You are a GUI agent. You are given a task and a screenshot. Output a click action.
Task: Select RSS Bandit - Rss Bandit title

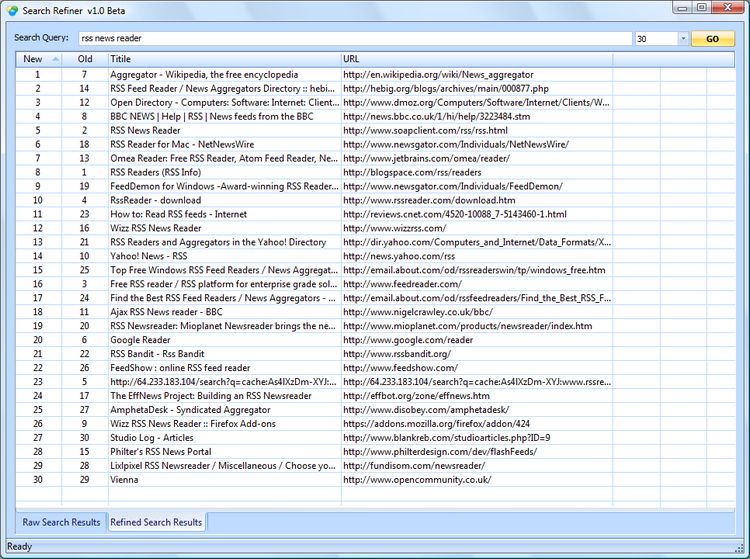coord(157,353)
